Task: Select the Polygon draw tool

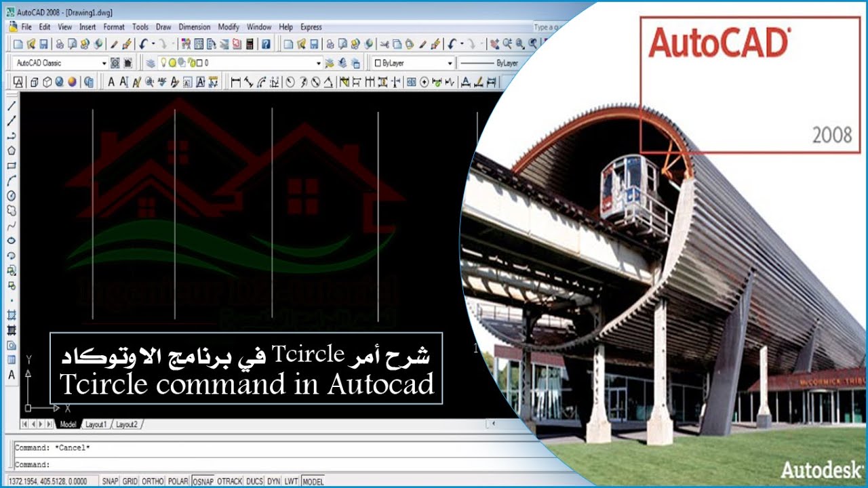Action: tap(12, 150)
